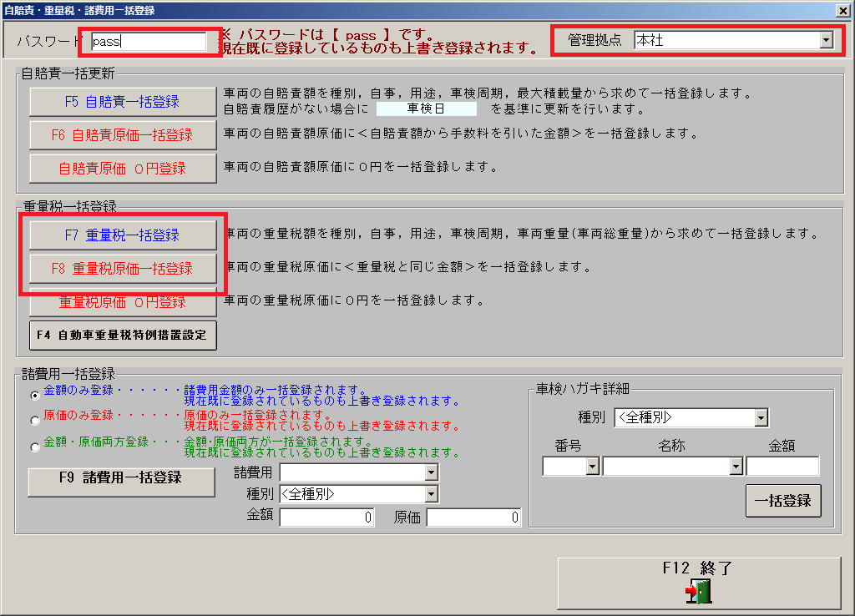Screen dimensions: 855x616
Task: Close the 自賠責・重量税 dialog window
Action: 843,10
